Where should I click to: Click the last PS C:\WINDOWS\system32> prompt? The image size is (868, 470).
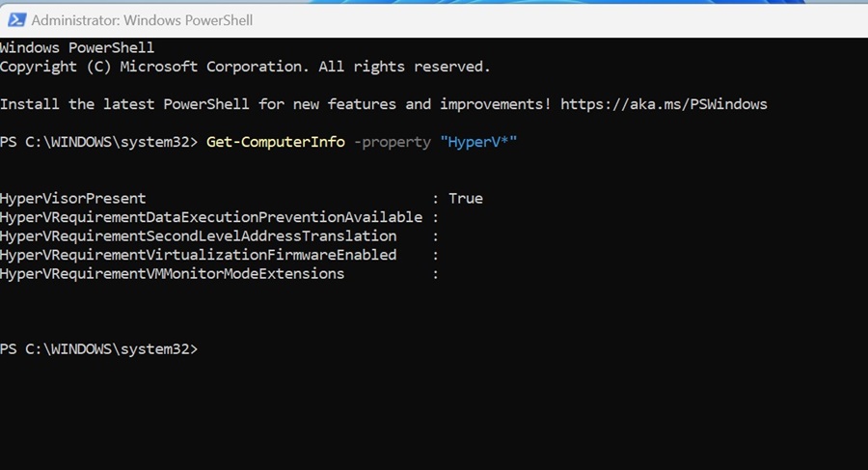pyautogui.click(x=98, y=348)
